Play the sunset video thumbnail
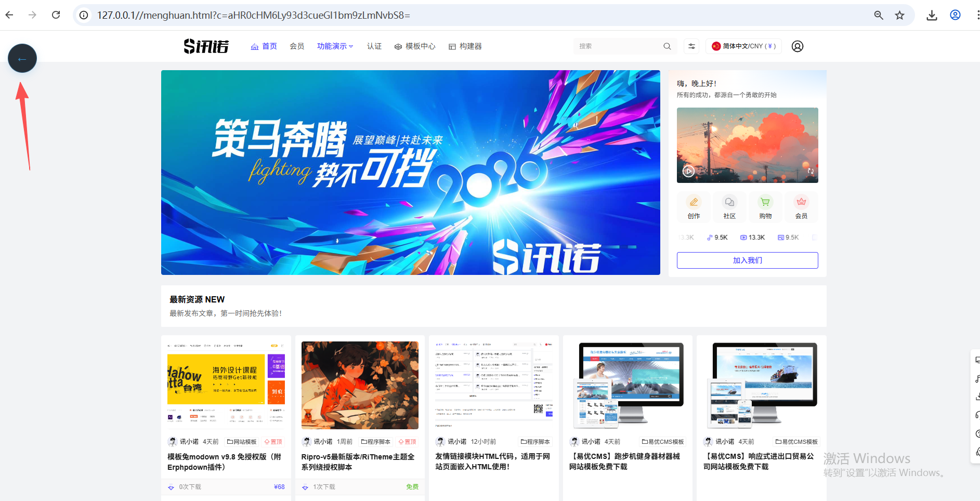This screenshot has width=980, height=501. coord(688,171)
